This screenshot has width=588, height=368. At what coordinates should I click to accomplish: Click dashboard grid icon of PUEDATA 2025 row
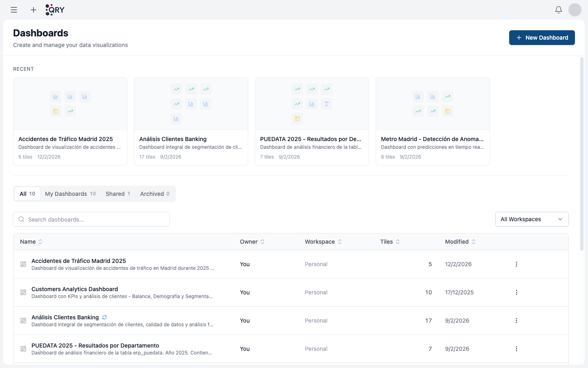23,349
